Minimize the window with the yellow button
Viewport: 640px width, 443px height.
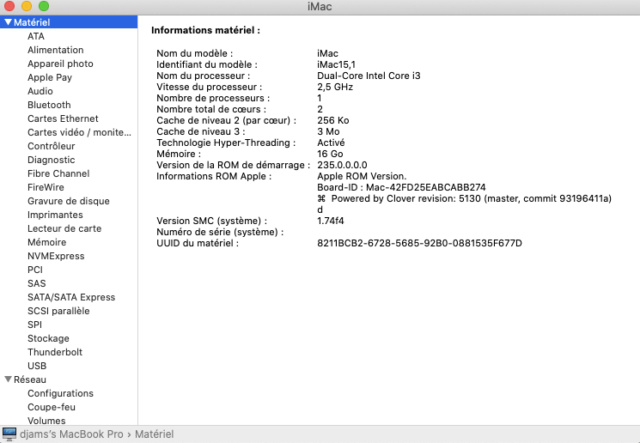[x=27, y=6]
